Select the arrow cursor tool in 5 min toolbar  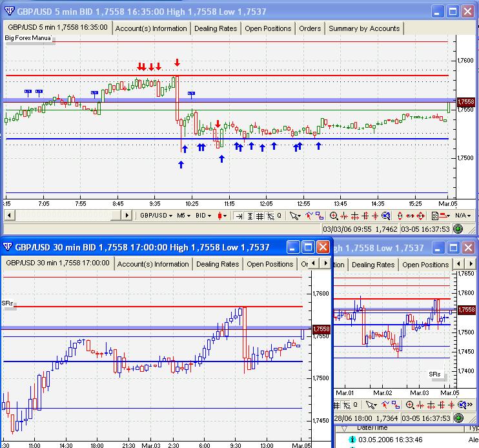coord(294,216)
